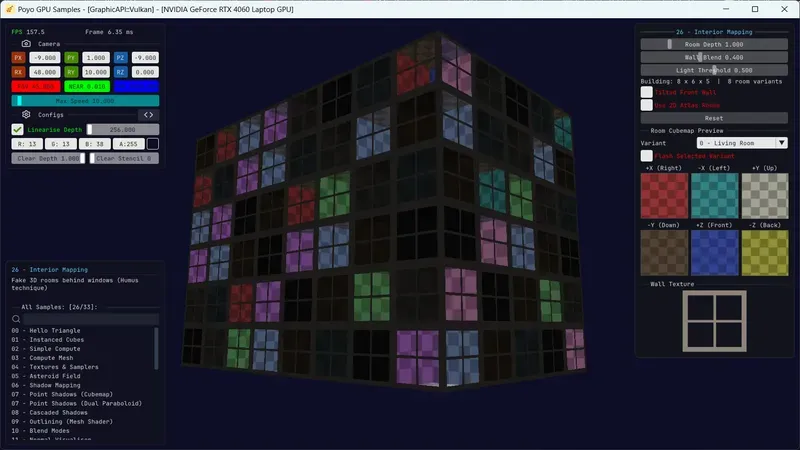Open sample 06 - Shadow Mapping
The image size is (800, 450).
pos(46,385)
